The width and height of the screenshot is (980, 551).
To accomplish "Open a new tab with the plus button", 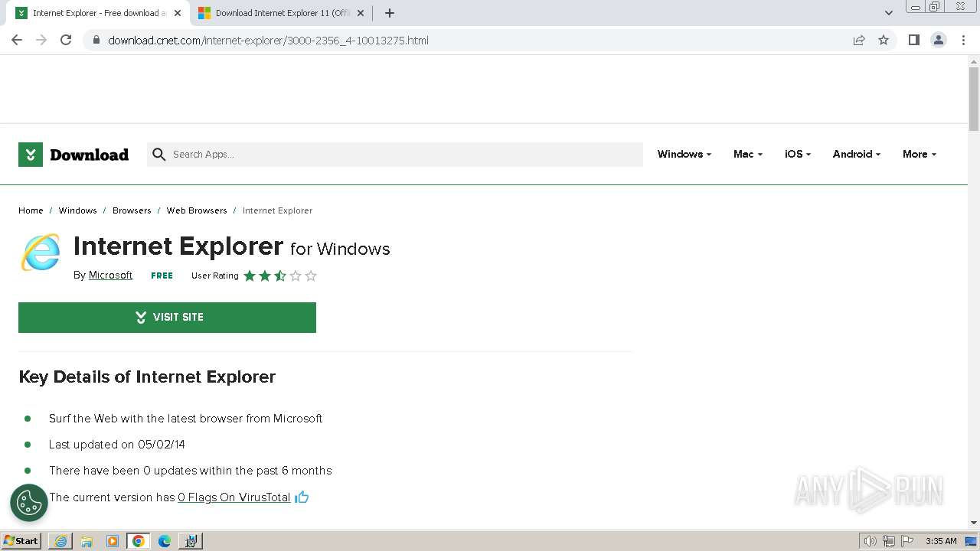I will pyautogui.click(x=390, y=13).
